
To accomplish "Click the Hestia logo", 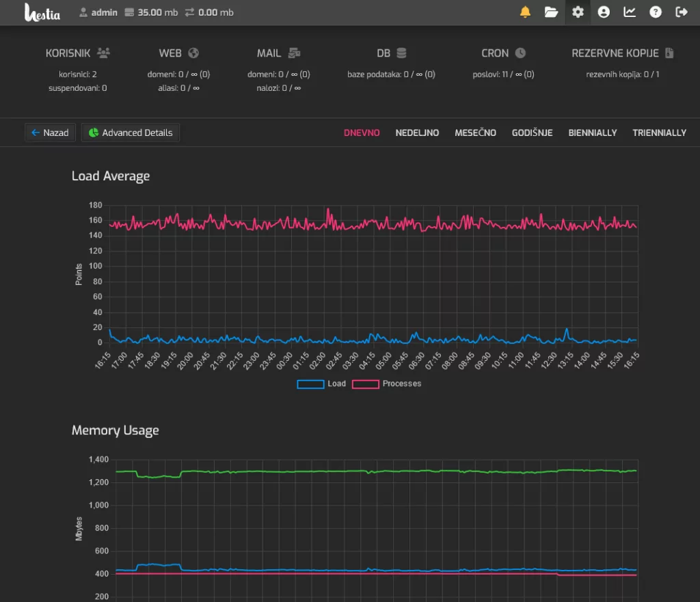I will point(42,12).
